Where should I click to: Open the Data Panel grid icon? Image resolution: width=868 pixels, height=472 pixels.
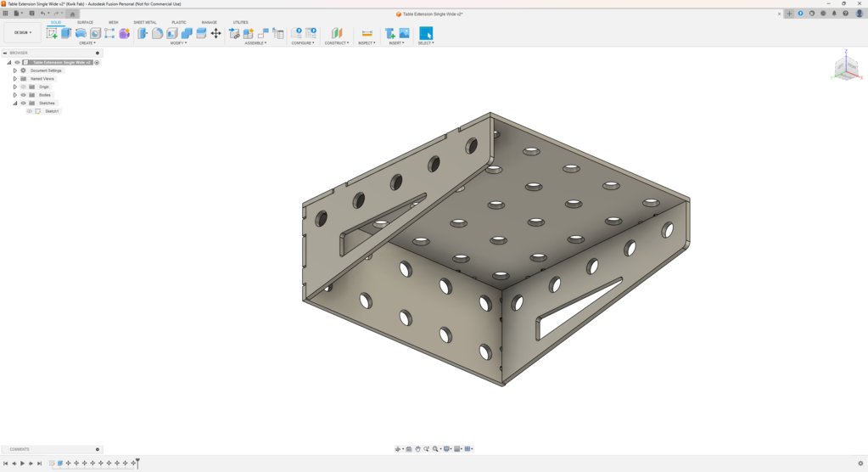6,14
